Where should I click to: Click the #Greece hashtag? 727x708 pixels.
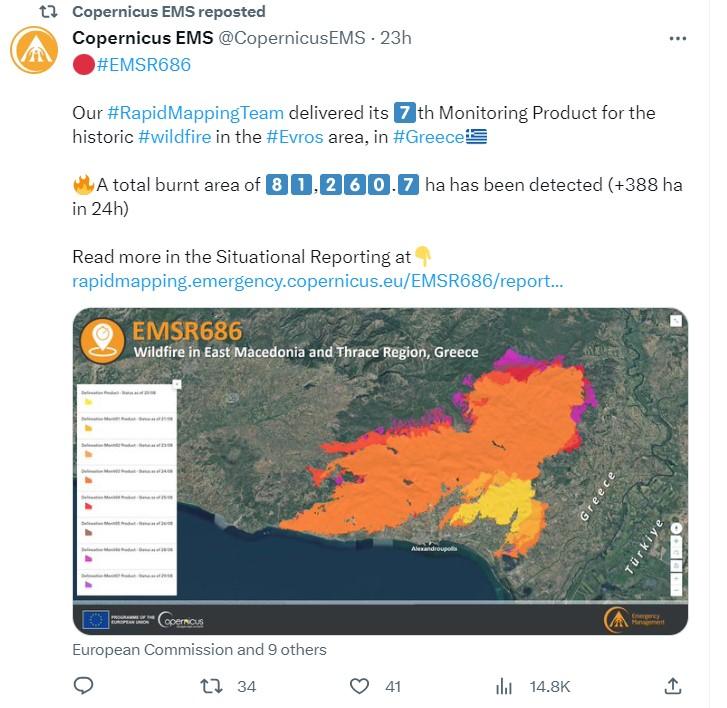pos(428,137)
